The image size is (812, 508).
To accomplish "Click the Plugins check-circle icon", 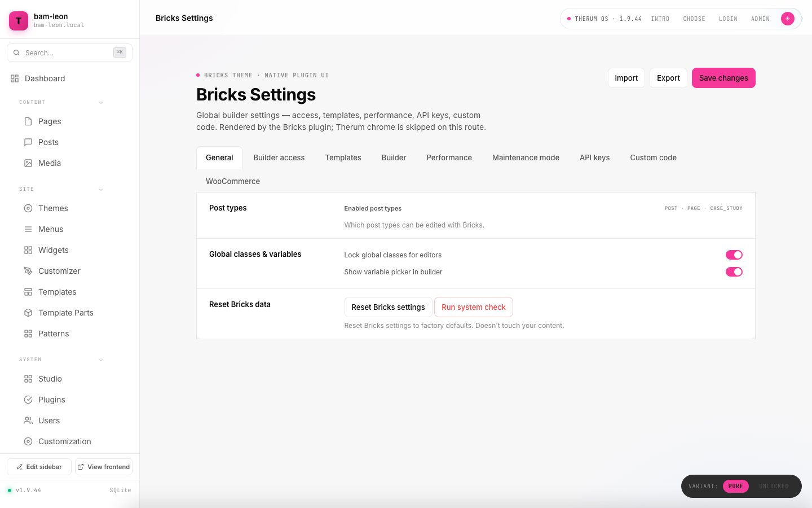I will pos(28,400).
